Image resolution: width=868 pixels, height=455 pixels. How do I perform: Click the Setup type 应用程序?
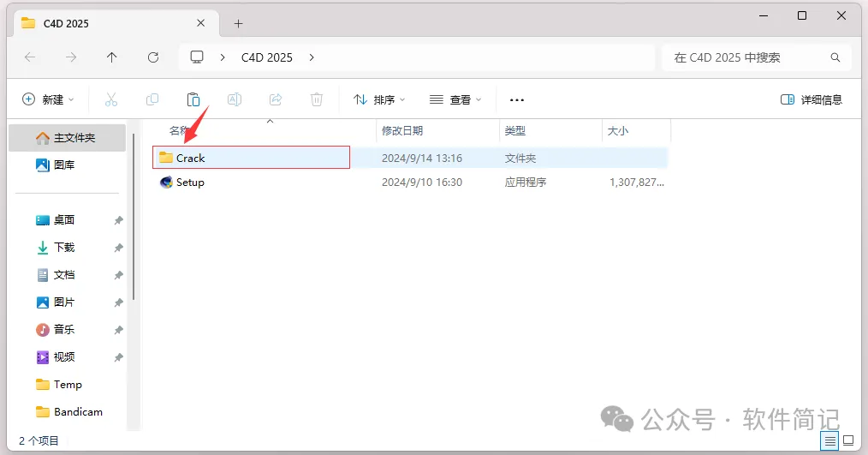point(526,183)
